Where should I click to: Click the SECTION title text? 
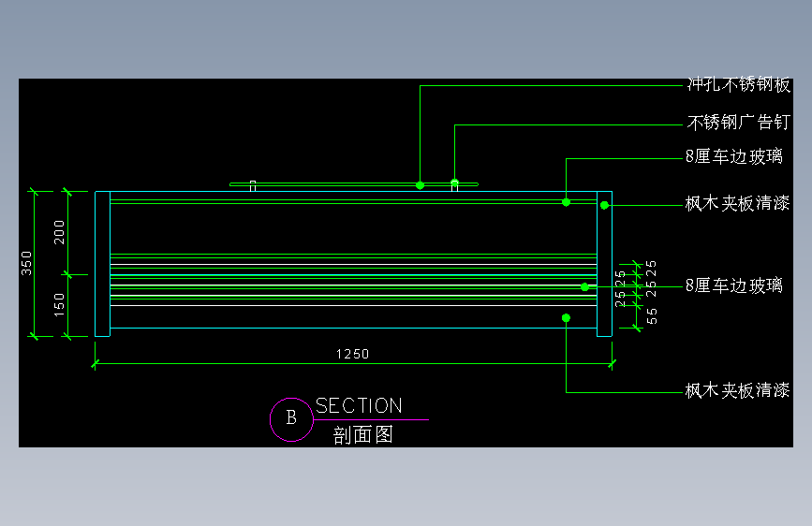pos(359,406)
